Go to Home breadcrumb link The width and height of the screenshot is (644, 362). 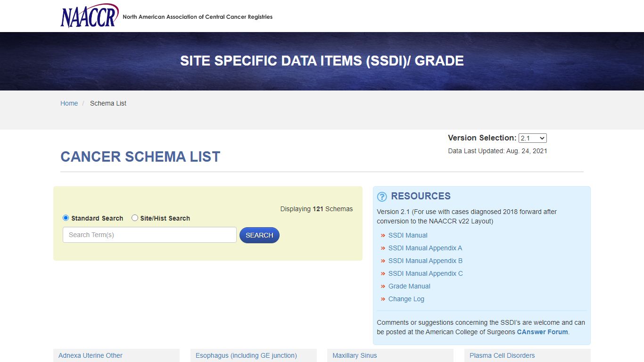(x=69, y=103)
